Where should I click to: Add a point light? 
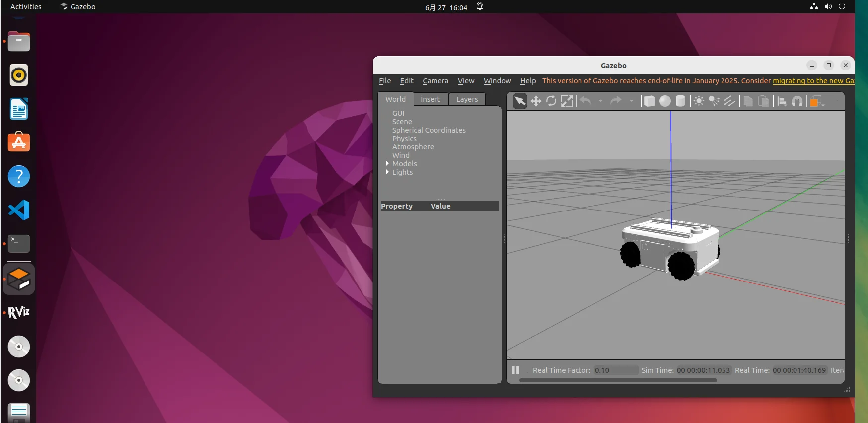pyautogui.click(x=699, y=101)
